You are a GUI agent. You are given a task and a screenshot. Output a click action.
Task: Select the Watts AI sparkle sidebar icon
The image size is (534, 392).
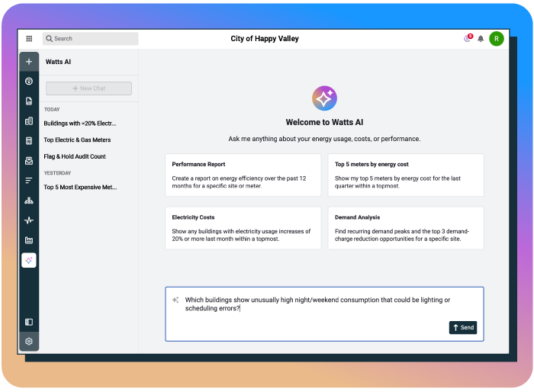click(29, 260)
